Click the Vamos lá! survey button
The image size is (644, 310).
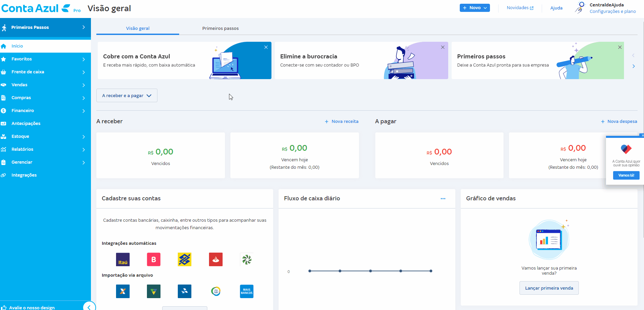tap(626, 175)
